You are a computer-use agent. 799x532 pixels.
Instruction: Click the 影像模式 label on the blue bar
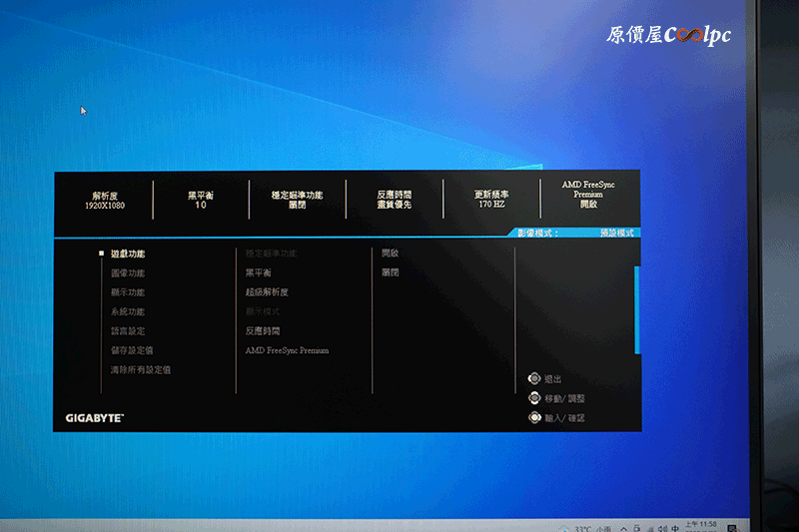(537, 234)
